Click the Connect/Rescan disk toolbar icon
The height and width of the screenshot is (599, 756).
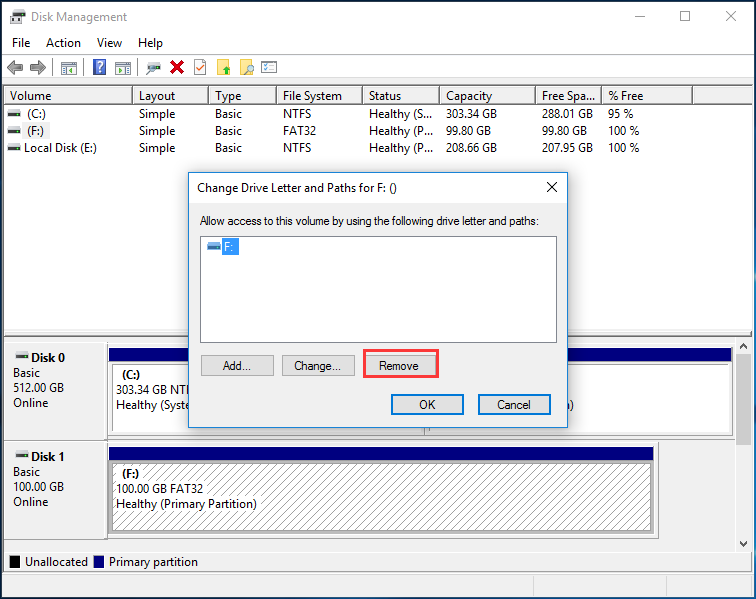point(153,68)
